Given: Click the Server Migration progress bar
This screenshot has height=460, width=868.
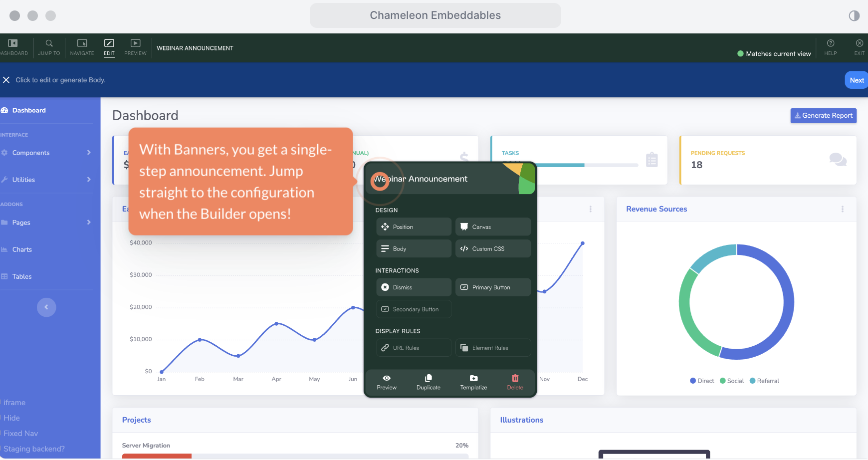Looking at the screenshot, I should 295,456.
